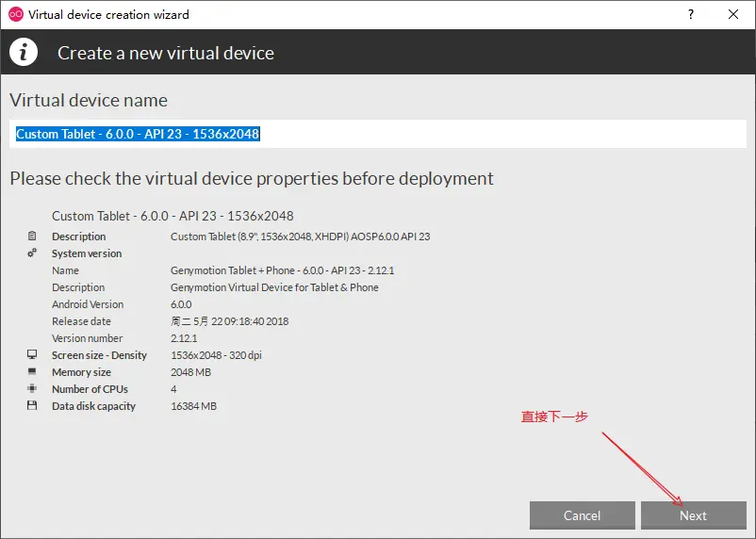Click the memory chip icon beside Memory size

[32, 371]
